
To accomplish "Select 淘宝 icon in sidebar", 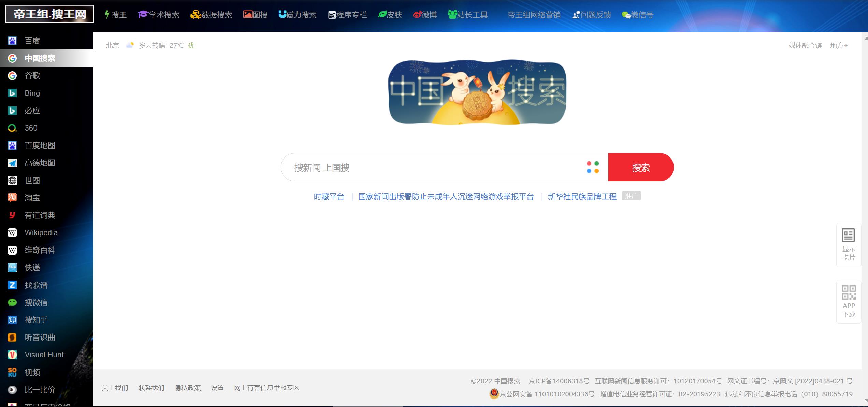I will point(12,198).
